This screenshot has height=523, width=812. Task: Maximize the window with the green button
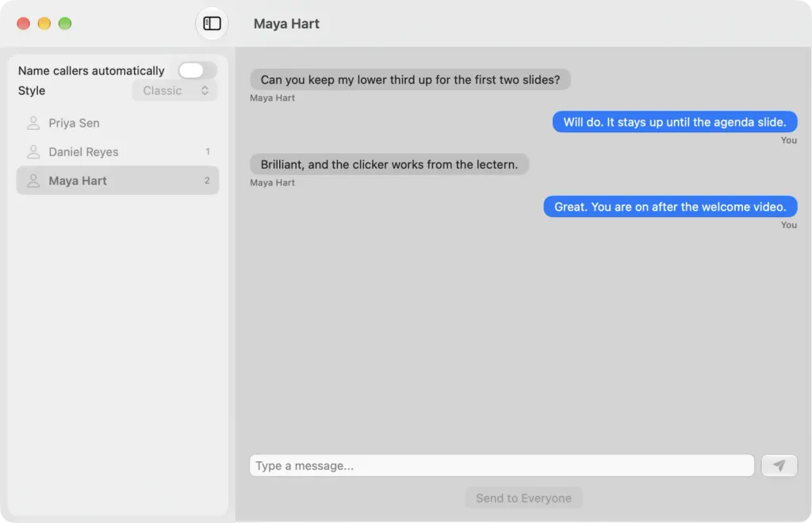[65, 24]
